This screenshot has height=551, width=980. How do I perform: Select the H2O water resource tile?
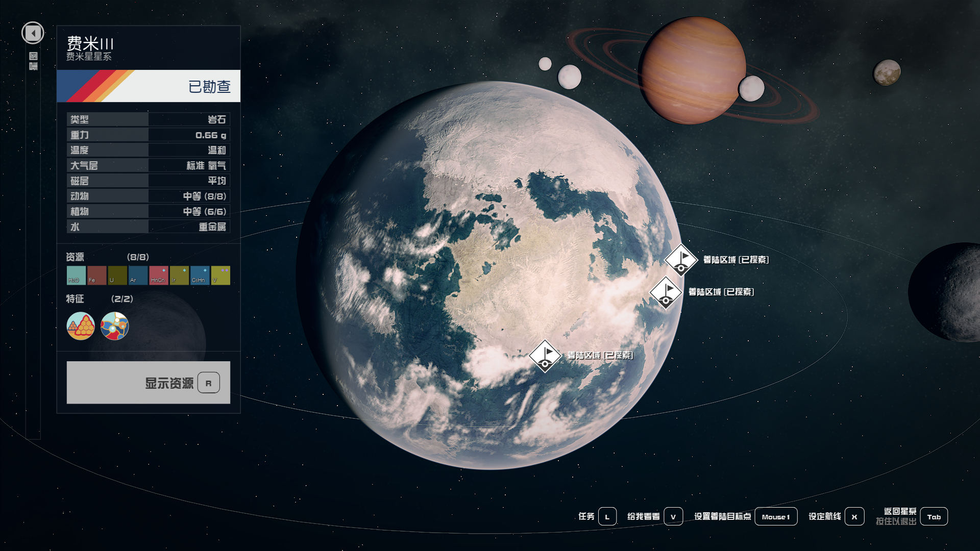point(76,275)
